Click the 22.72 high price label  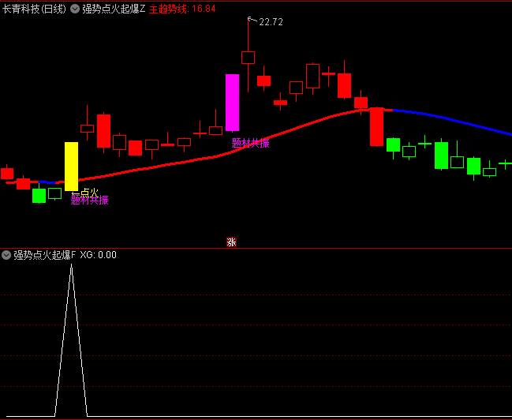click(271, 22)
